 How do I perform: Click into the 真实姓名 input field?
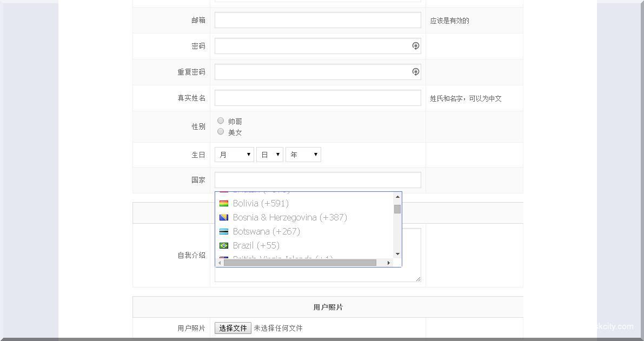tap(317, 98)
